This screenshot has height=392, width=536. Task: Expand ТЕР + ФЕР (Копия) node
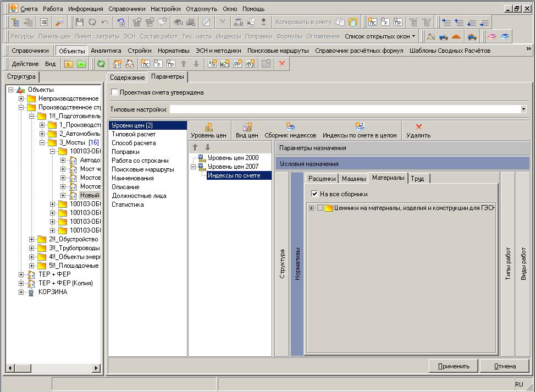pyautogui.click(x=21, y=283)
